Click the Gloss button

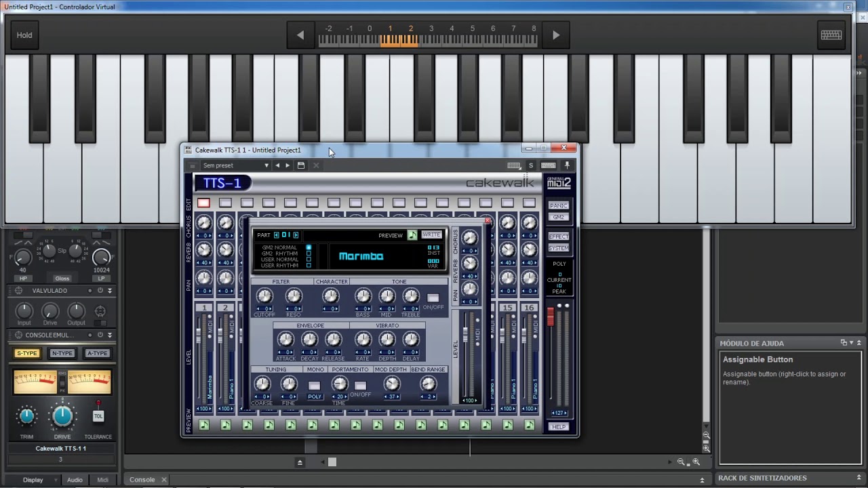tap(62, 279)
